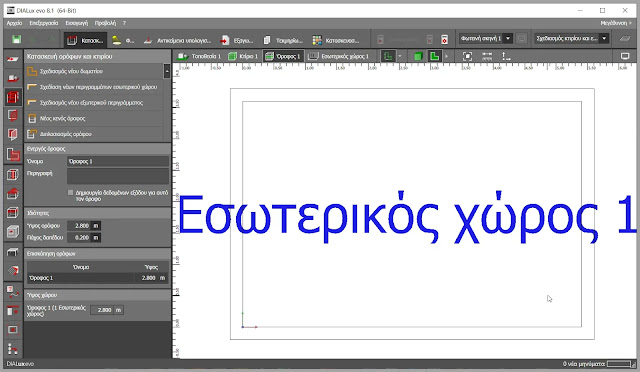Click the Όνομα field containing Όροφος 1

(118, 161)
